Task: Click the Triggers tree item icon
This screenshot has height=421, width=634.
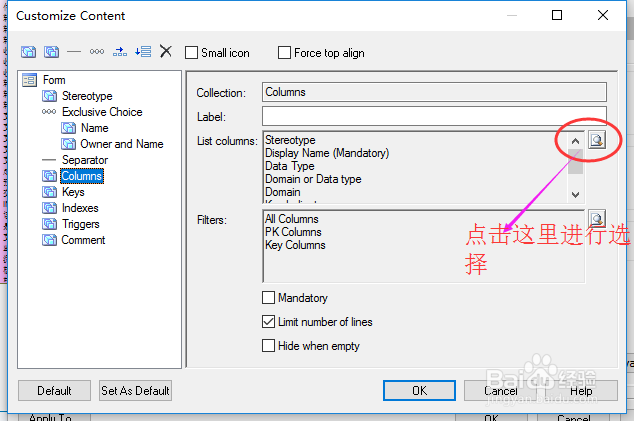Action: point(49,224)
